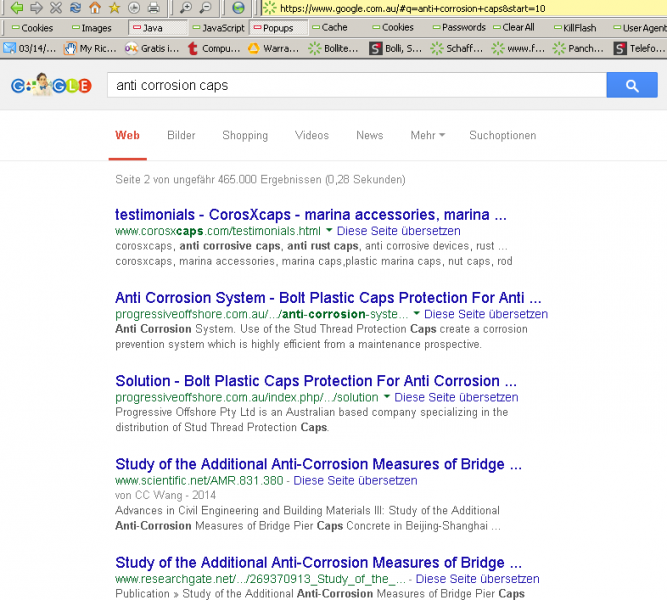
Task: Switch to the Shopping tab
Action: (x=245, y=135)
